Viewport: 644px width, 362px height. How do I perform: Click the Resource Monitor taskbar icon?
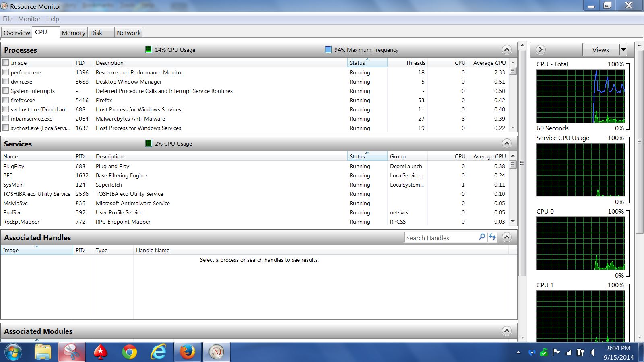217,352
